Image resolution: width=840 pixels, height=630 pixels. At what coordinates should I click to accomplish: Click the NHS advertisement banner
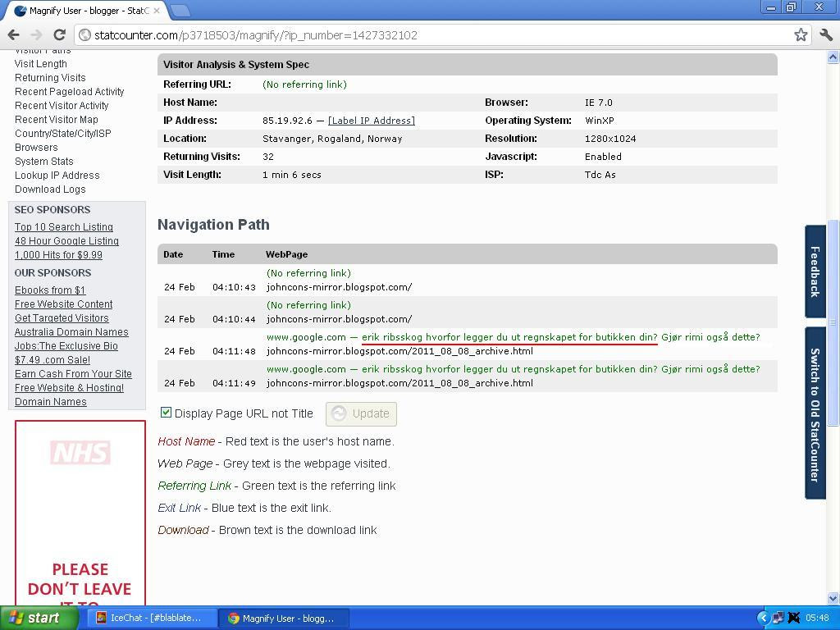(80, 514)
